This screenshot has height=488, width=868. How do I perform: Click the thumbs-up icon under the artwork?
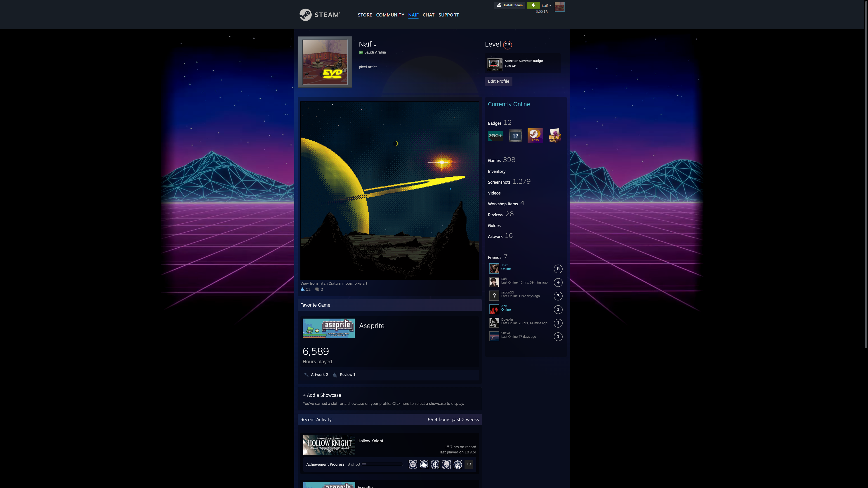coord(303,289)
